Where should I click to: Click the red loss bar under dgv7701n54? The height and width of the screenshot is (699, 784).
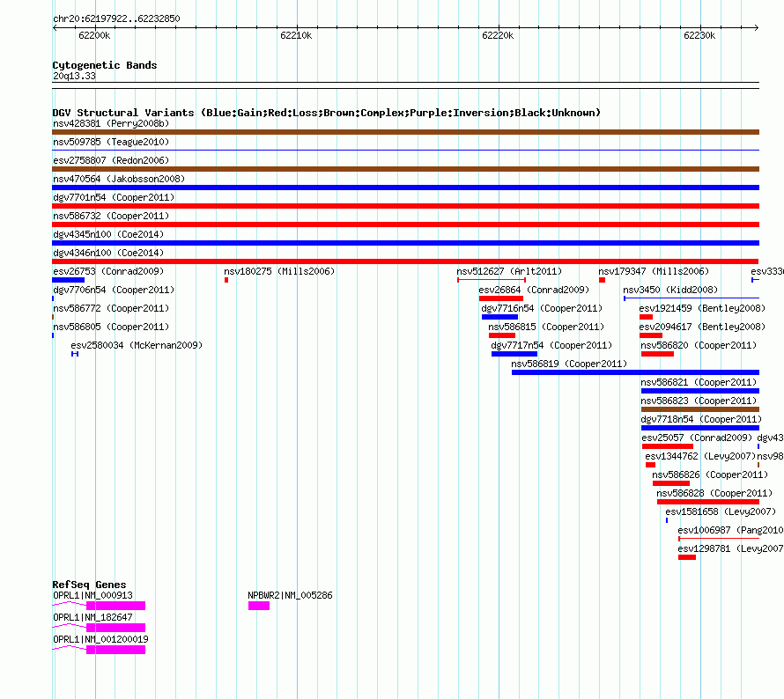point(405,206)
